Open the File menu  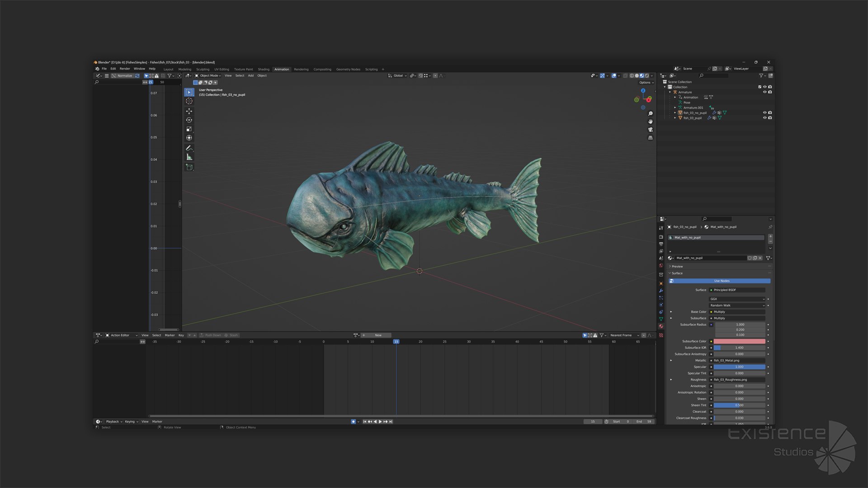[x=104, y=69]
